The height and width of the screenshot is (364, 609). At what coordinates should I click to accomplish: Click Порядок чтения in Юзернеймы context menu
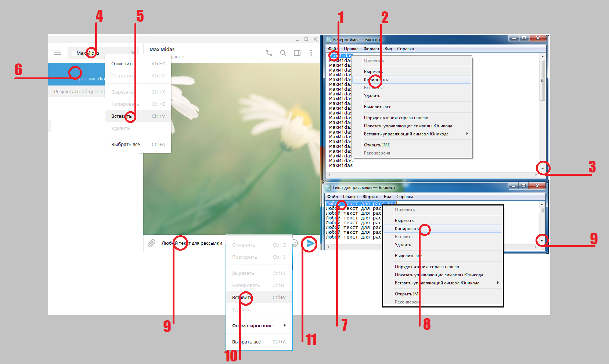(x=412, y=118)
